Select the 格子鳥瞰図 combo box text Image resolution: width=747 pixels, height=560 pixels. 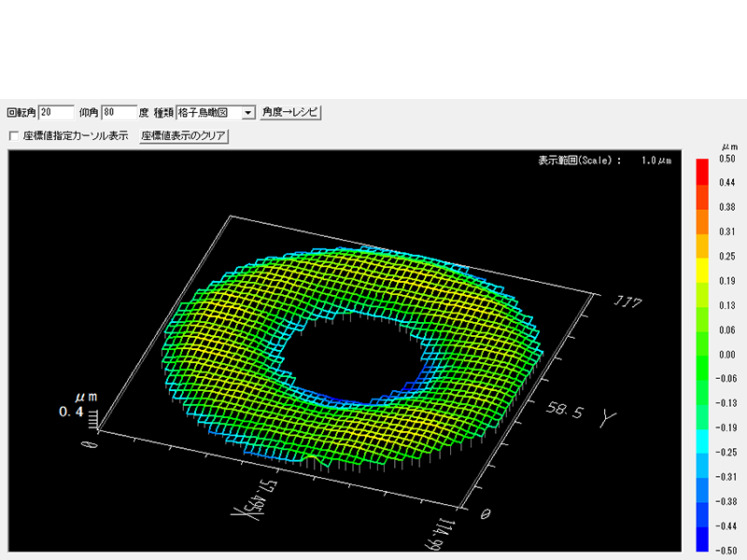(x=208, y=112)
